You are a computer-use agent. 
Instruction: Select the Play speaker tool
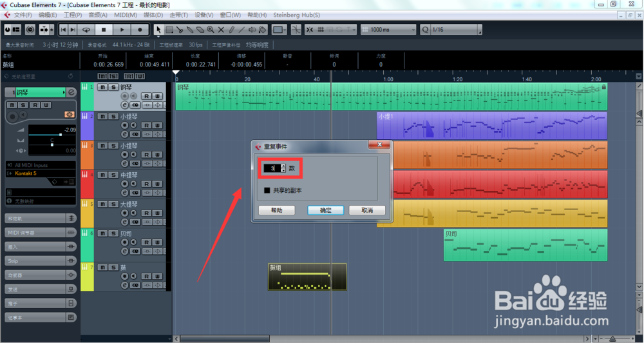coord(252,30)
